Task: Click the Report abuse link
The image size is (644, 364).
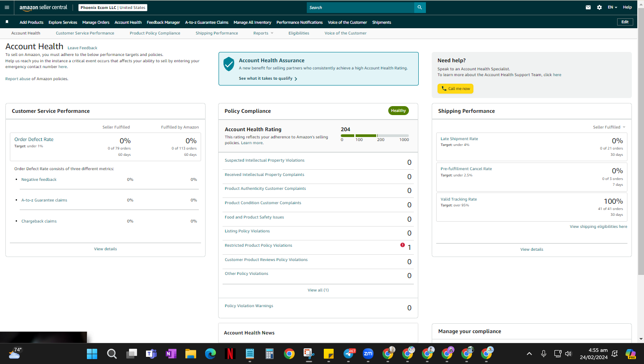Action: (x=18, y=79)
